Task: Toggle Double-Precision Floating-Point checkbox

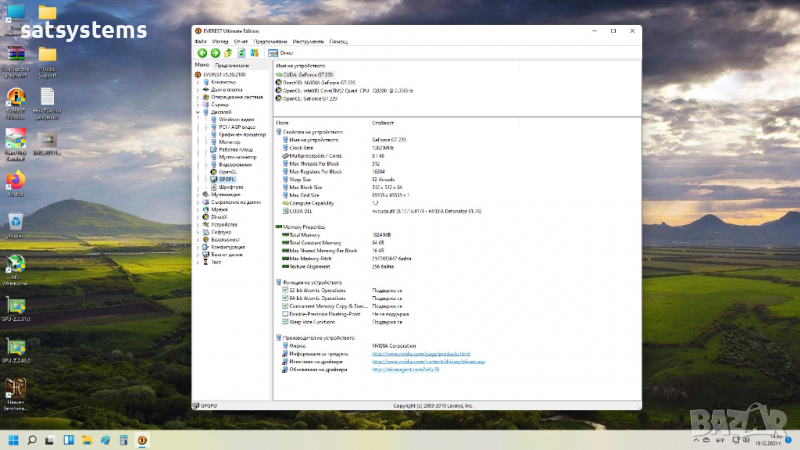Action: [x=285, y=313]
